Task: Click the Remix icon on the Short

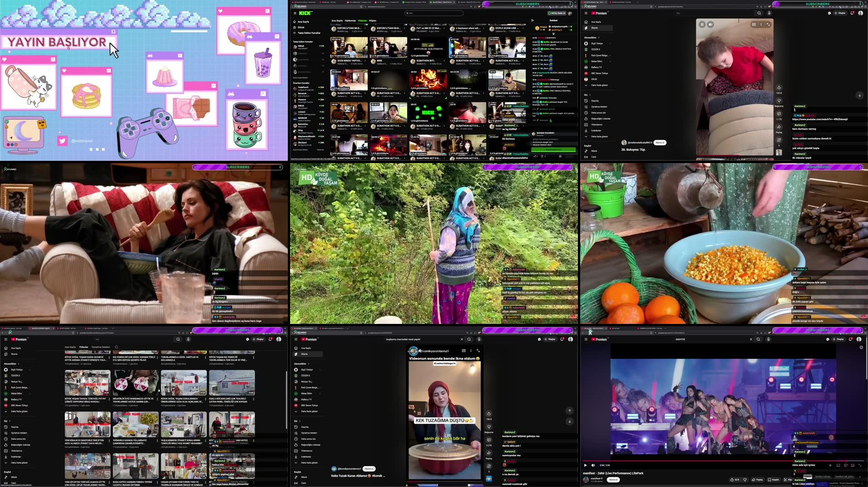Action: 489,466
